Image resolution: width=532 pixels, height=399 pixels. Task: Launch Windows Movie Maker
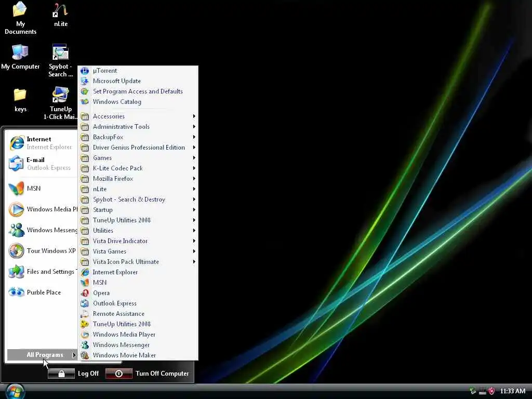(138, 355)
